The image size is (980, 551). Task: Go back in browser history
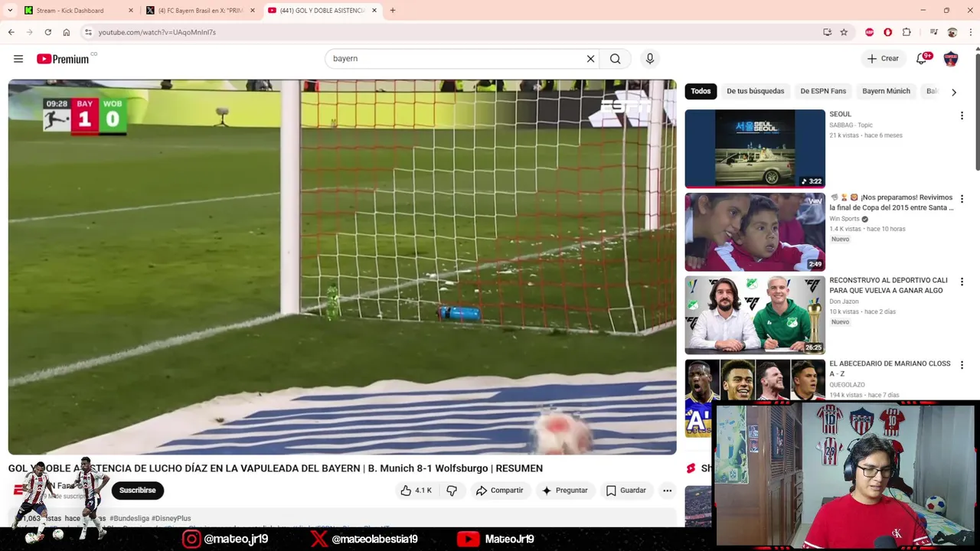point(11,32)
